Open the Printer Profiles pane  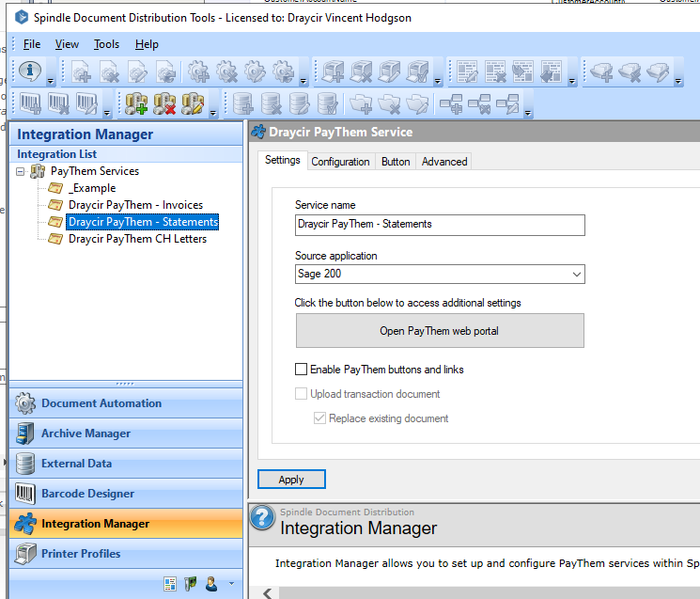coord(126,554)
